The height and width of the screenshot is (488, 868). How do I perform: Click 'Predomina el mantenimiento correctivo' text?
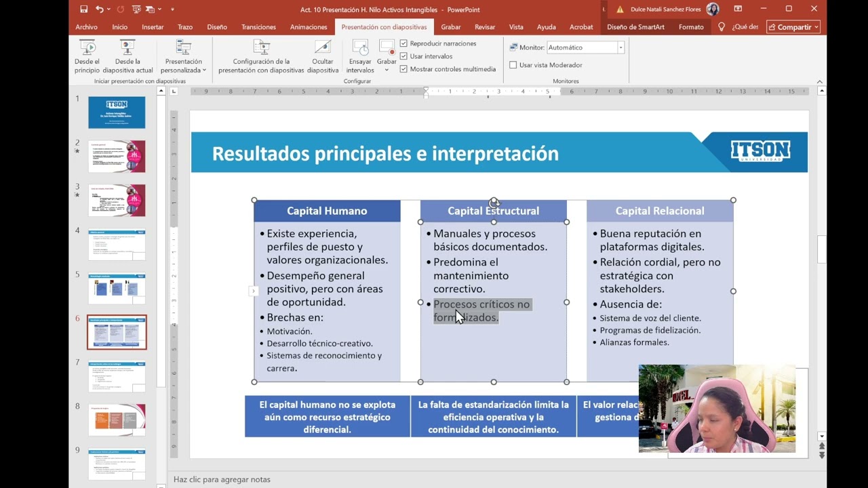click(471, 275)
